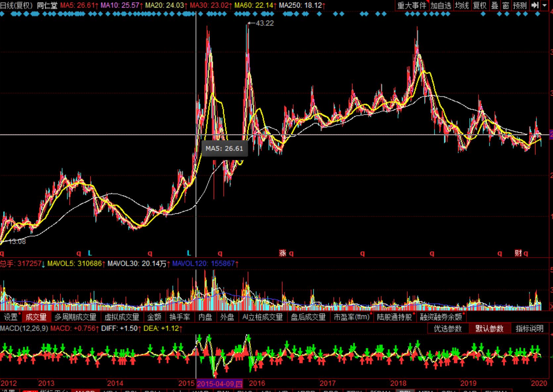Toggle 复权 price adjustment

480,6
